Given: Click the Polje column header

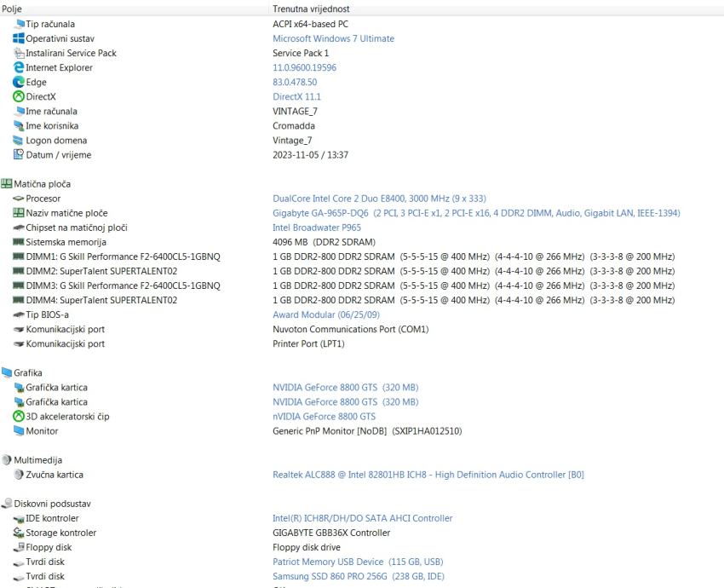Looking at the screenshot, I should click(134, 9).
